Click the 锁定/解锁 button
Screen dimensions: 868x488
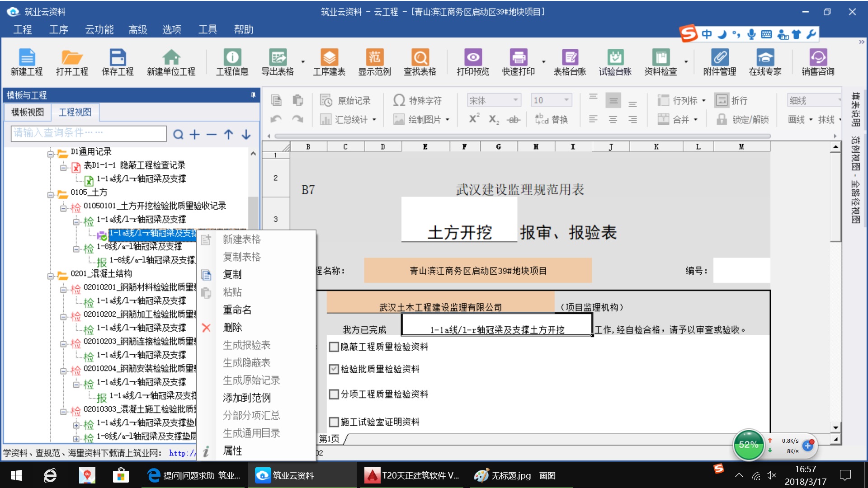point(743,119)
